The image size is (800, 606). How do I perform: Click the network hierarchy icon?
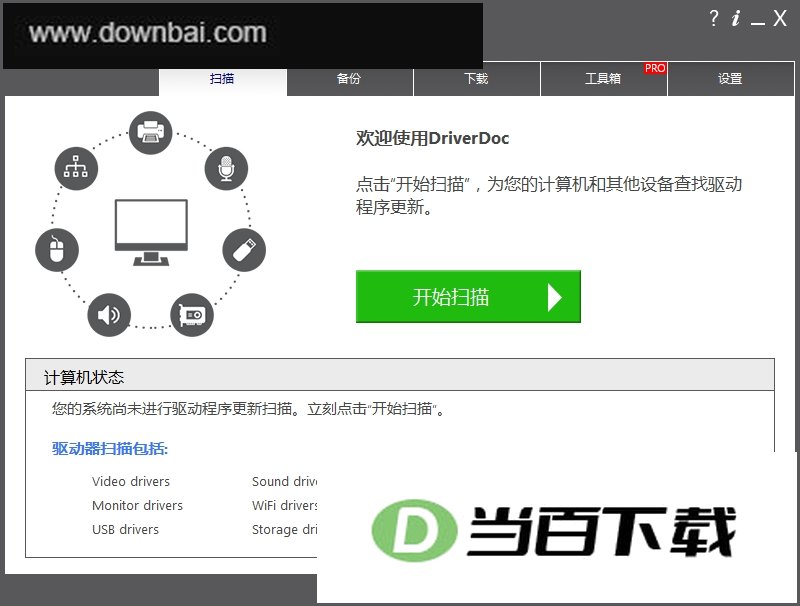[x=76, y=168]
